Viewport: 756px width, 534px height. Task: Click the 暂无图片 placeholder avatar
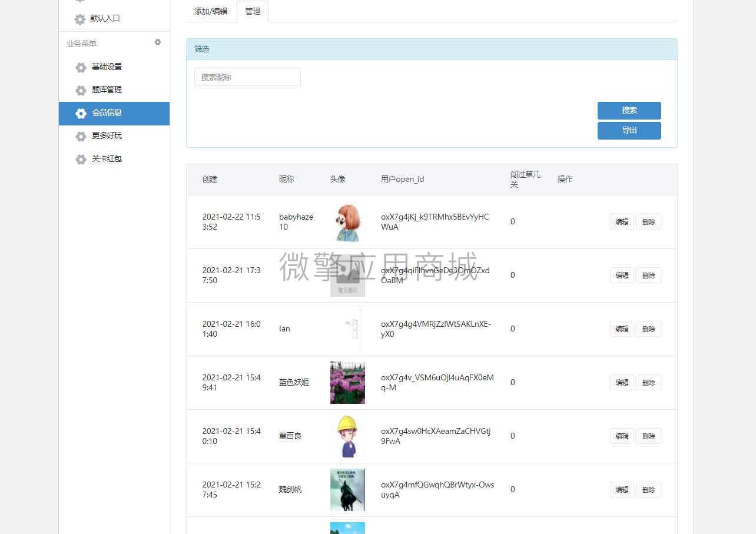click(x=347, y=276)
